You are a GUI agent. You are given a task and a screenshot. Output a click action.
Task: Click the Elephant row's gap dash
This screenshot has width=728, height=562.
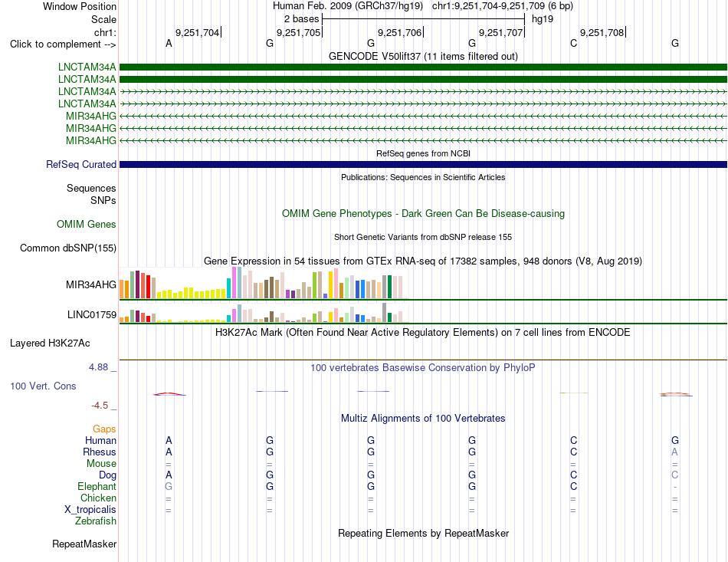point(674,487)
